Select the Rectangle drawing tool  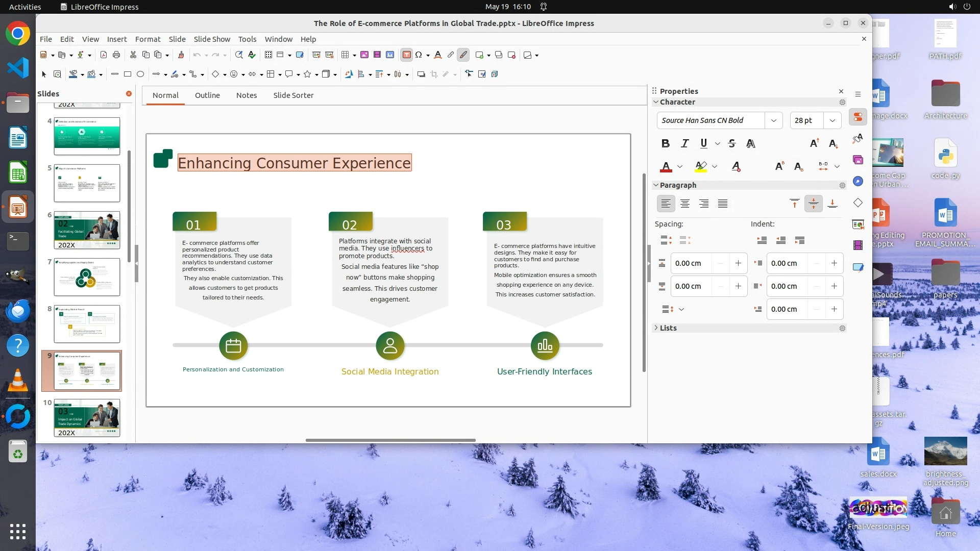pos(128,74)
